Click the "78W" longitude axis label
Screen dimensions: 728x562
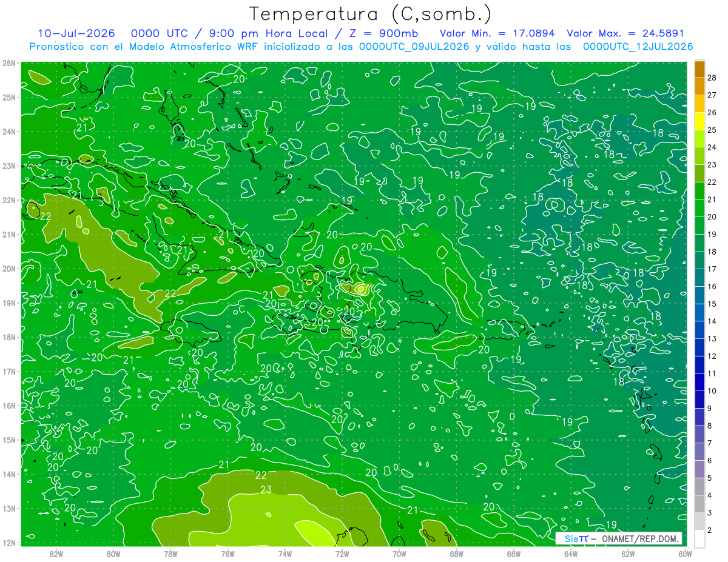point(170,554)
